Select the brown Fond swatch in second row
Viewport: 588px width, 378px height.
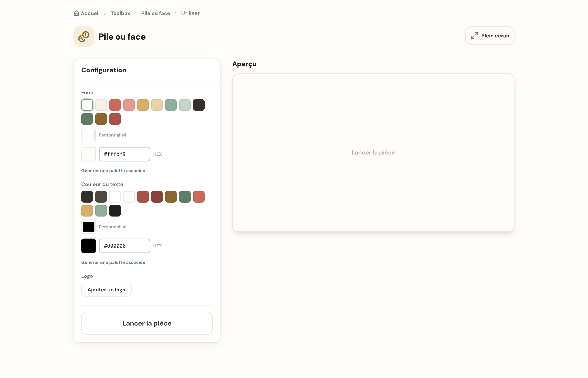(101, 119)
